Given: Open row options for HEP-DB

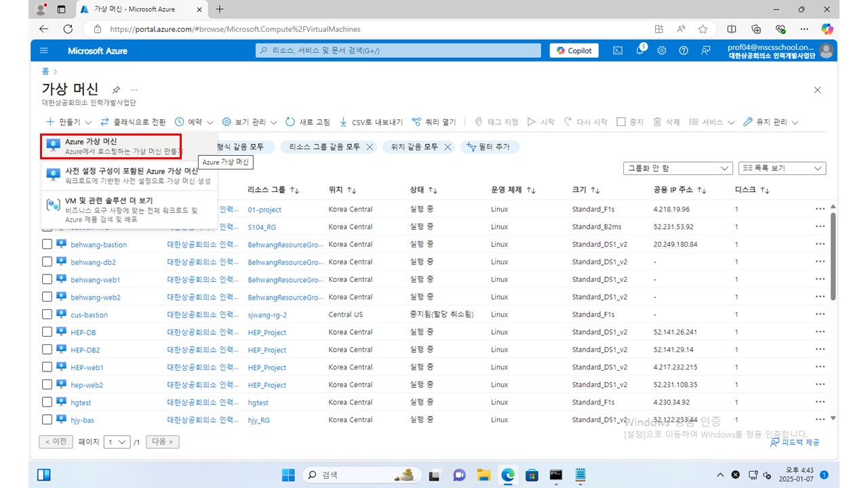Looking at the screenshot, I should (821, 332).
